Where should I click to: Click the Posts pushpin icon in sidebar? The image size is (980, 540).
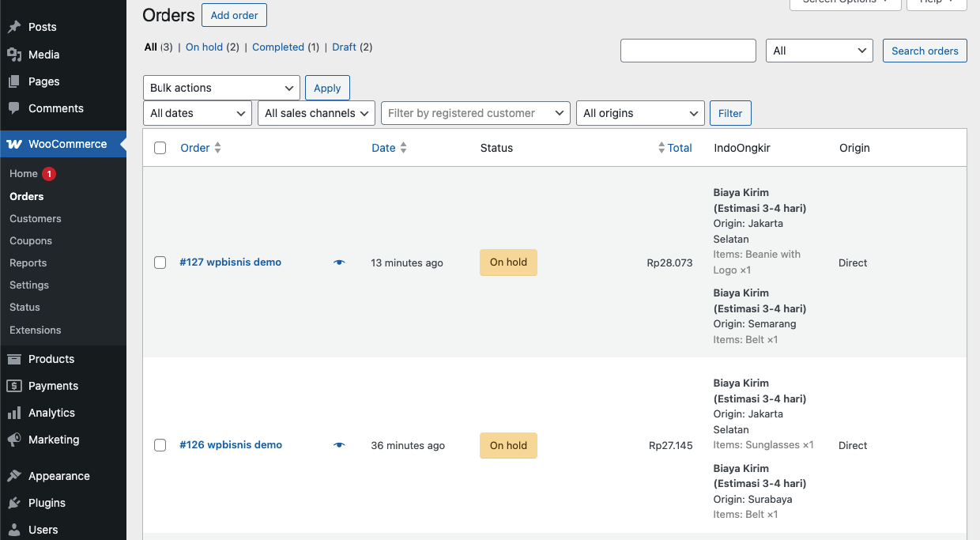(14, 27)
